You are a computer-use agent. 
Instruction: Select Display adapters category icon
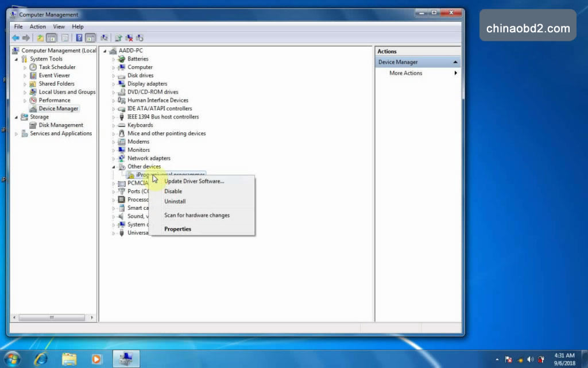[122, 83]
